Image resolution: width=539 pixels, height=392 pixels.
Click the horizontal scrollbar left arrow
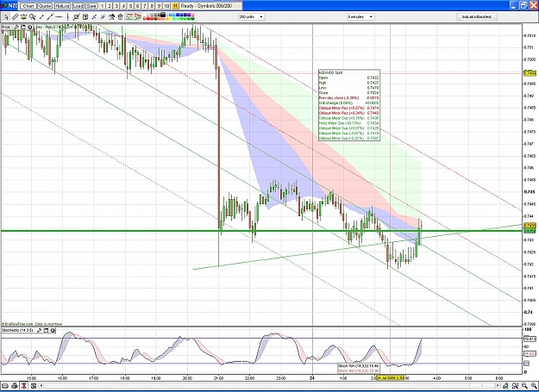click(41, 385)
